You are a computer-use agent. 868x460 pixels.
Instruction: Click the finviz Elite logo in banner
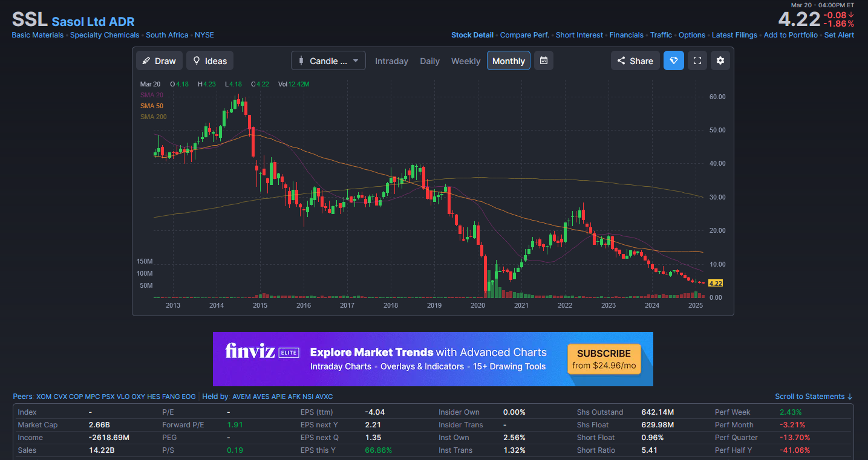click(262, 352)
